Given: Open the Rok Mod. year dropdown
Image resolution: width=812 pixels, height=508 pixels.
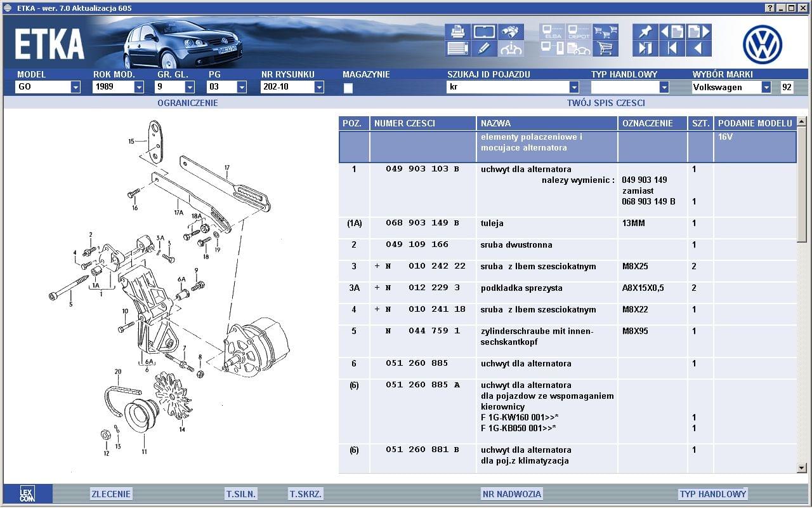Looking at the screenshot, I should click(139, 88).
